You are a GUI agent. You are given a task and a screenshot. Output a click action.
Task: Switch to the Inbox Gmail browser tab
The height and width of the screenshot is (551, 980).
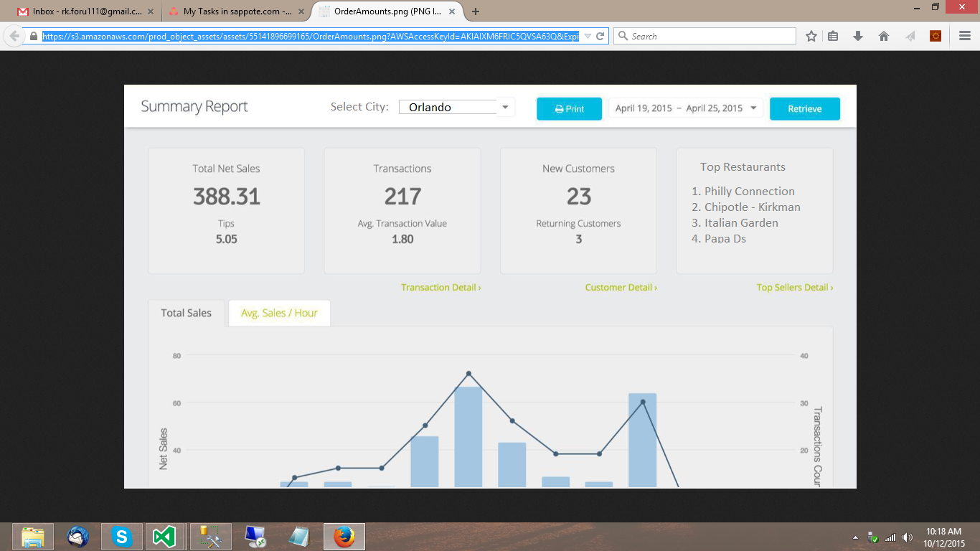click(x=86, y=11)
